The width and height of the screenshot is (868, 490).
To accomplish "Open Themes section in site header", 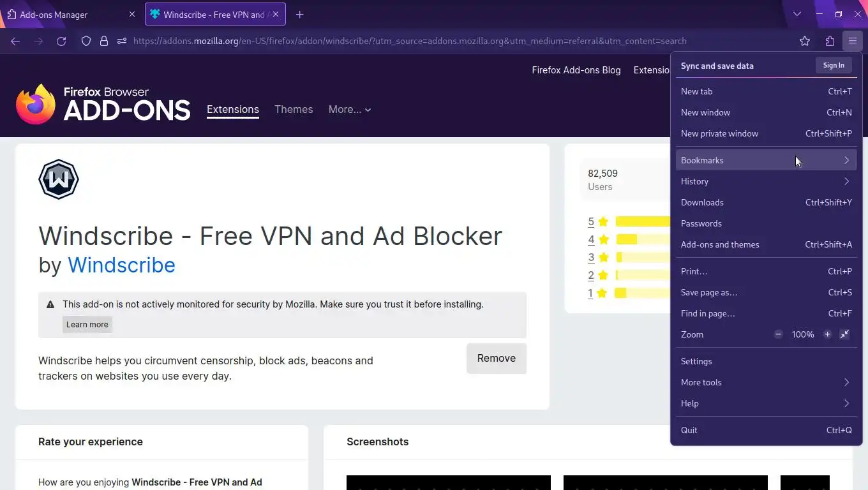I will pos(294,109).
